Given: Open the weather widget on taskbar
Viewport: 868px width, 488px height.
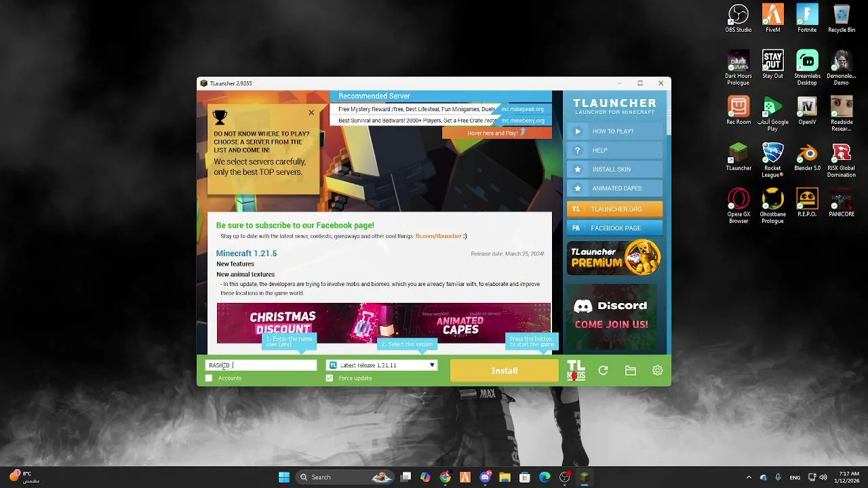Looking at the screenshot, I should click(x=24, y=477).
